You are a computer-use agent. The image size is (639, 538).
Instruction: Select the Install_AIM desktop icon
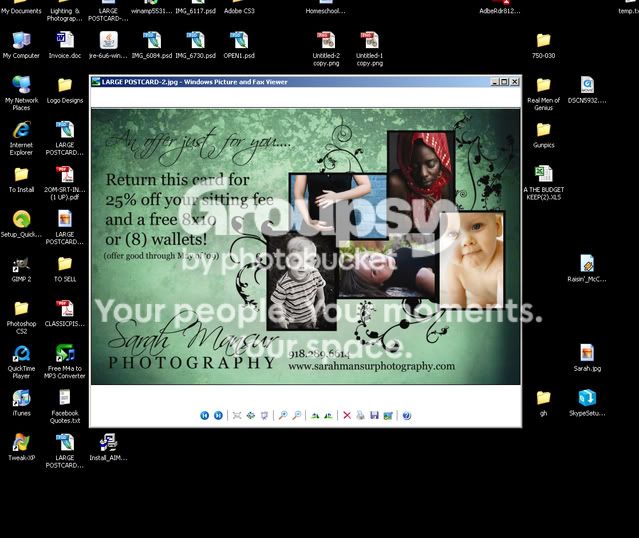(108, 448)
